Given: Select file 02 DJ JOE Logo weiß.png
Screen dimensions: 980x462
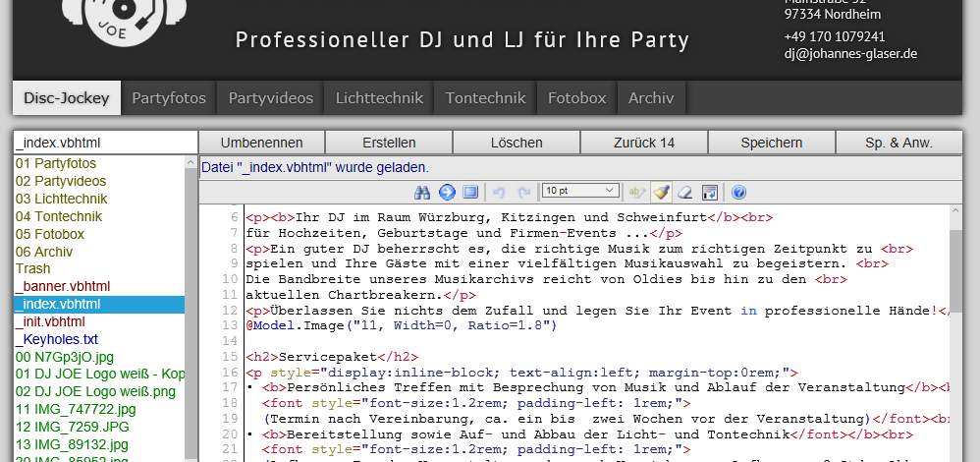Looking at the screenshot, I should tap(99, 392).
